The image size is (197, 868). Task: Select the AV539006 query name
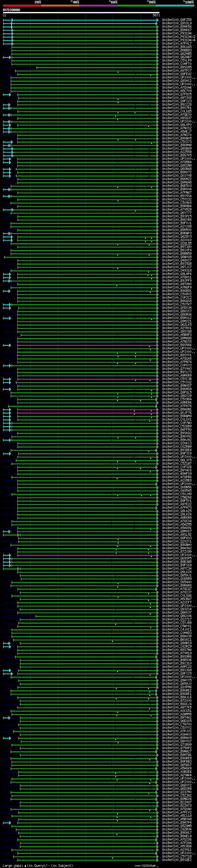click(x=11, y=10)
